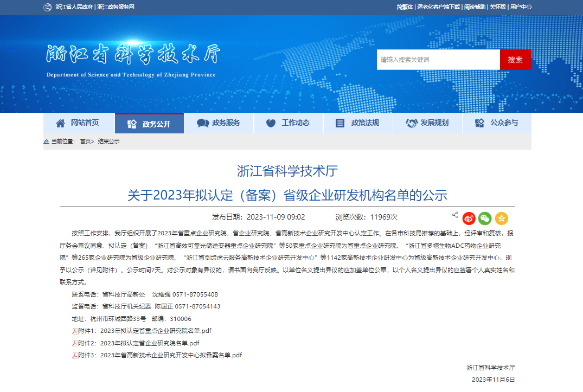Screen dimensions: 583x392
Task: Click the yellow star favorite icon
Action: (501, 219)
